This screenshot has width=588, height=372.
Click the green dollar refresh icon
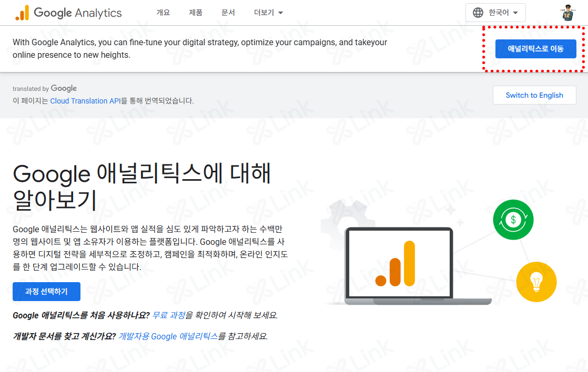click(x=513, y=220)
